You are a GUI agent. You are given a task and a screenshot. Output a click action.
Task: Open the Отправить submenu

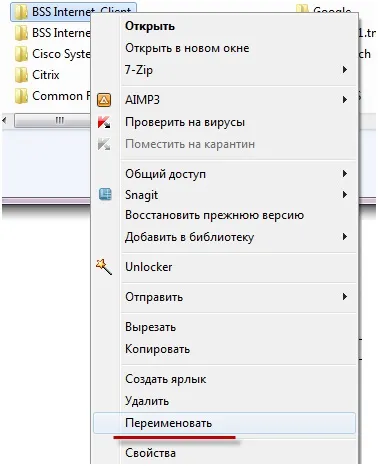point(225,297)
